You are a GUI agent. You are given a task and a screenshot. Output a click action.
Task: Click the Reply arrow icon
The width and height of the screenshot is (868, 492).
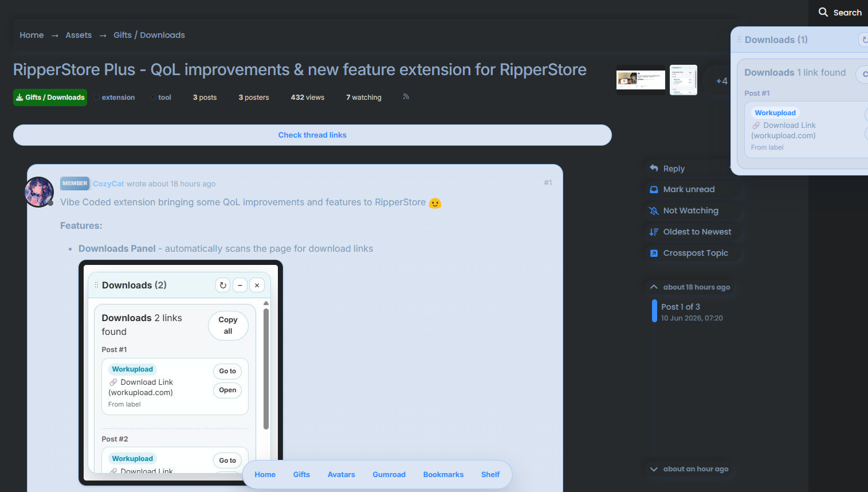coord(654,168)
